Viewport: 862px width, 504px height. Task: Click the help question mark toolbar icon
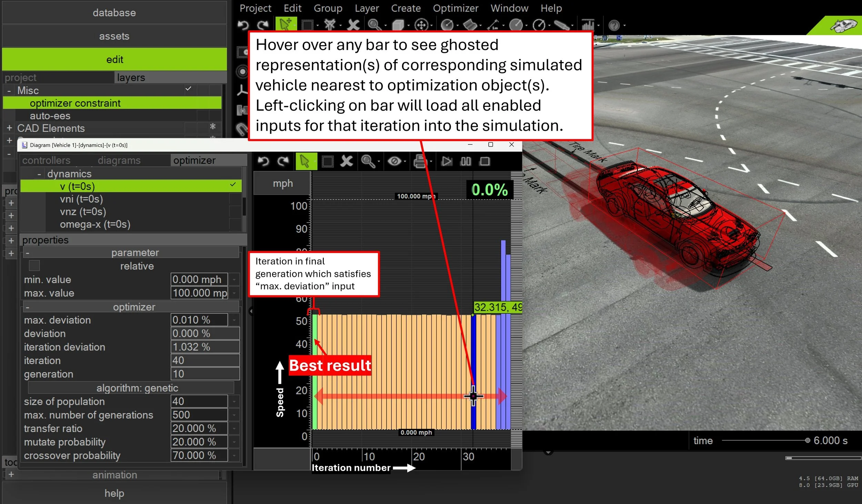614,25
